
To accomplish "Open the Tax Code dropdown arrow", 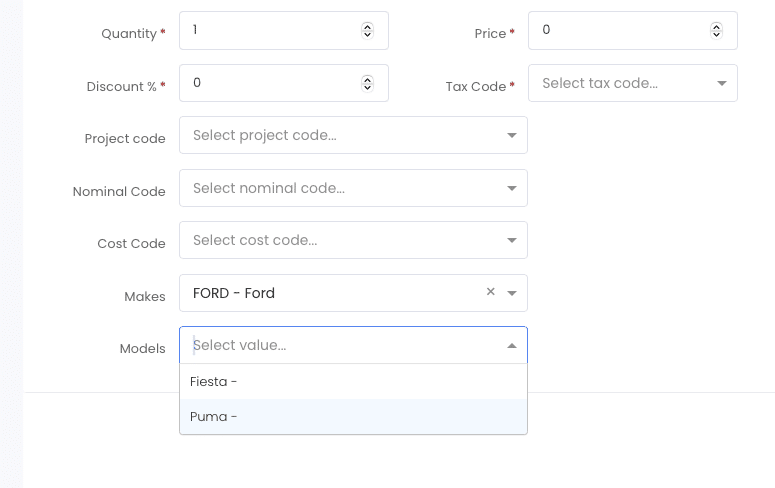I will click(722, 83).
